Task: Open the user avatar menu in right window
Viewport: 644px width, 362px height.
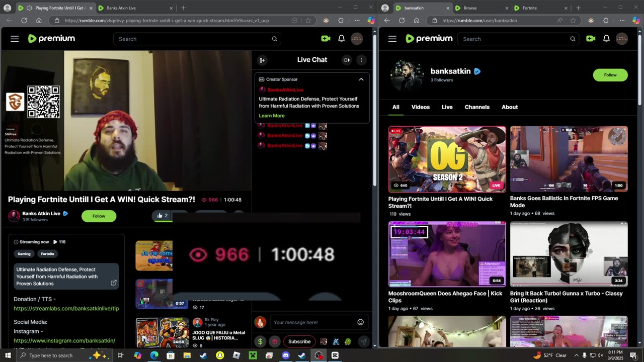Action: pyautogui.click(x=622, y=39)
